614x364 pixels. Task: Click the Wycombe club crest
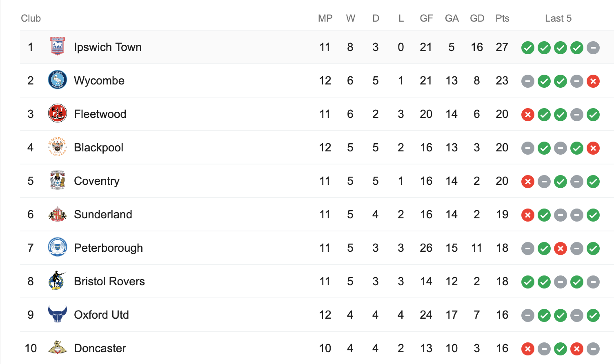tap(58, 80)
